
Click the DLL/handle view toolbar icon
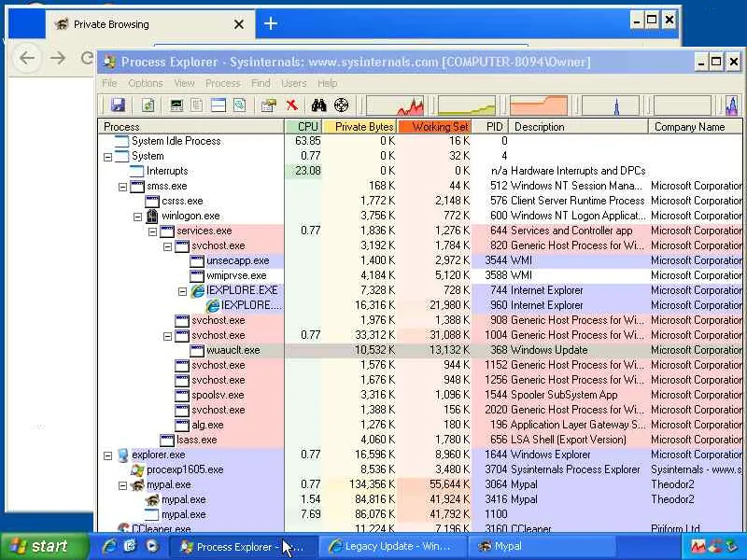[240, 105]
